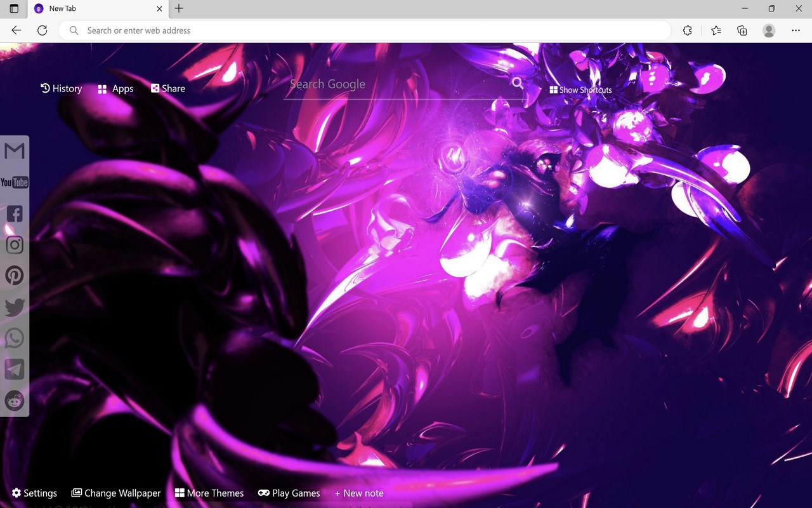Open page Settings at bottom
The width and height of the screenshot is (812, 508).
(34, 493)
